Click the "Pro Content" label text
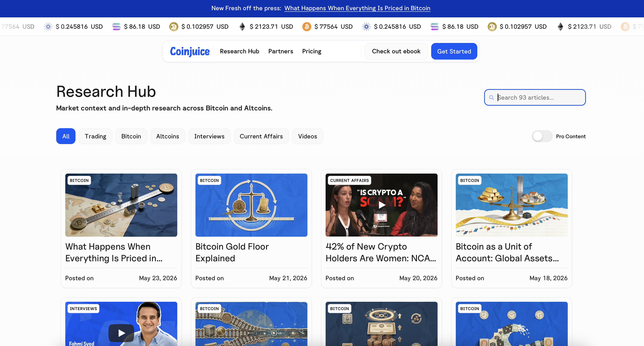This screenshot has width=644, height=346. click(571, 136)
